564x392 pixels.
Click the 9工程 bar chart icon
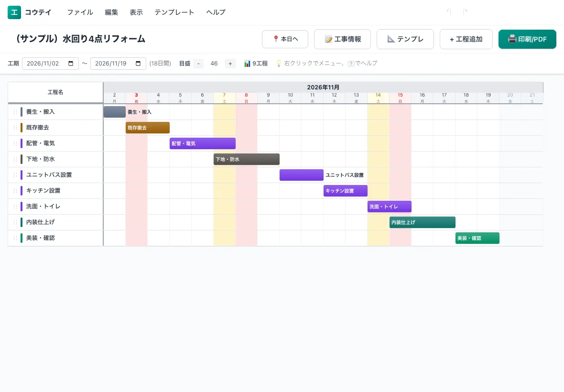click(x=247, y=64)
